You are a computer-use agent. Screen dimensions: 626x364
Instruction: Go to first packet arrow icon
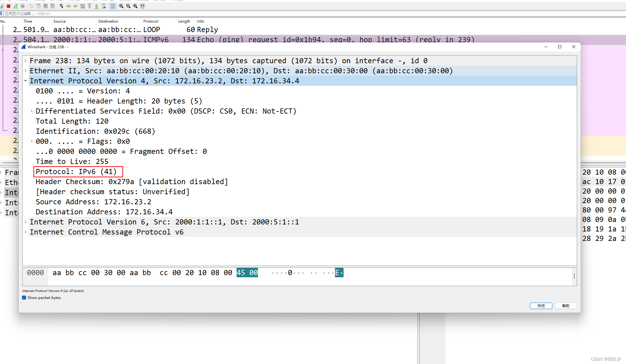pos(90,6)
